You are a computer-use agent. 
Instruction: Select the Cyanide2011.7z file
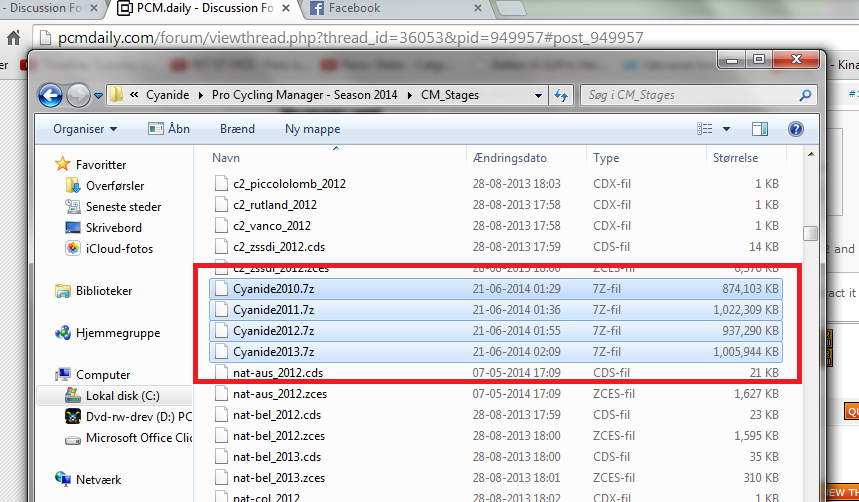coord(273,310)
